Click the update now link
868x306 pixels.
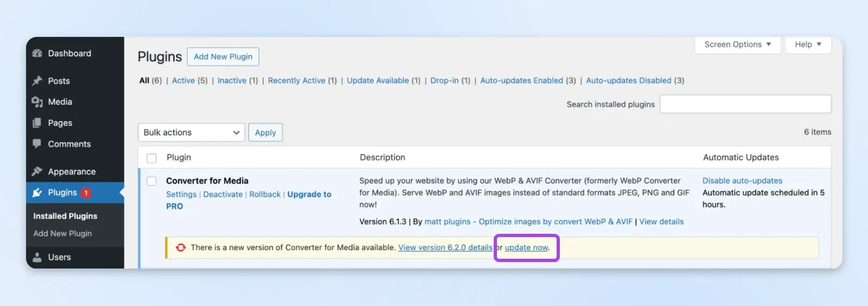coord(526,247)
